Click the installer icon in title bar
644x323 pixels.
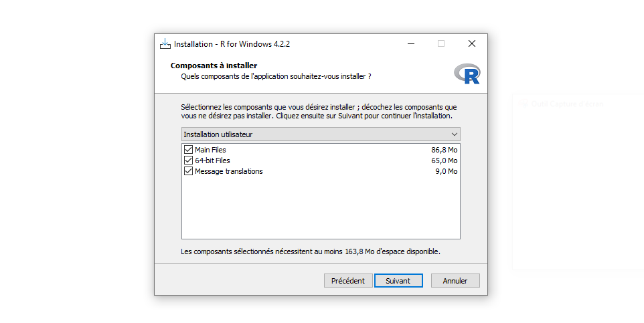pos(165,44)
